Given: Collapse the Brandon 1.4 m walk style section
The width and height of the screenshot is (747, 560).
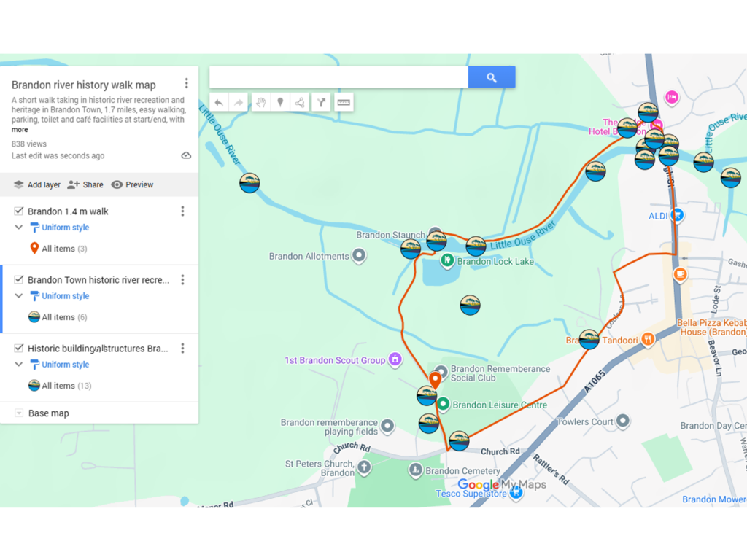Looking at the screenshot, I should coord(19,227).
